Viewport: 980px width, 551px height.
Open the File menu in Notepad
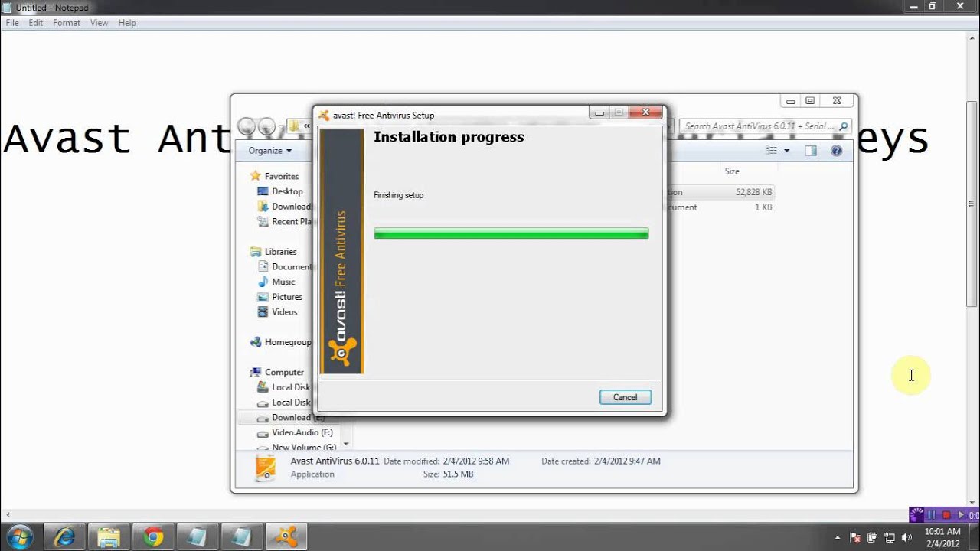(x=12, y=23)
